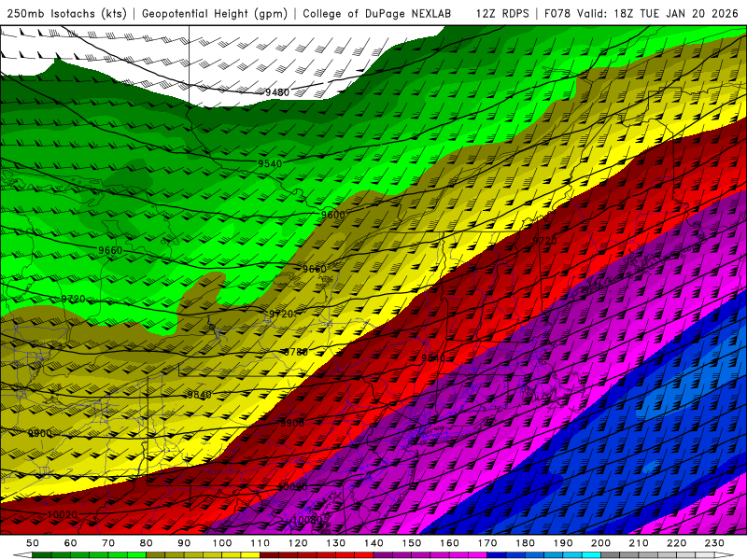Click the 170 value on the color scale

point(487,543)
